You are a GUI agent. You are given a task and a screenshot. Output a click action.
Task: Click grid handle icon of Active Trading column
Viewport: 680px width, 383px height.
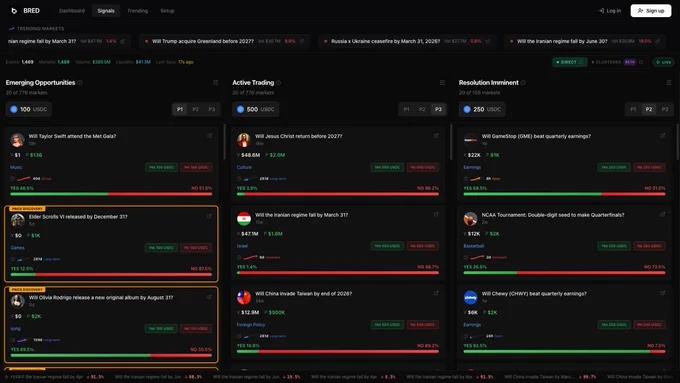[x=442, y=82]
